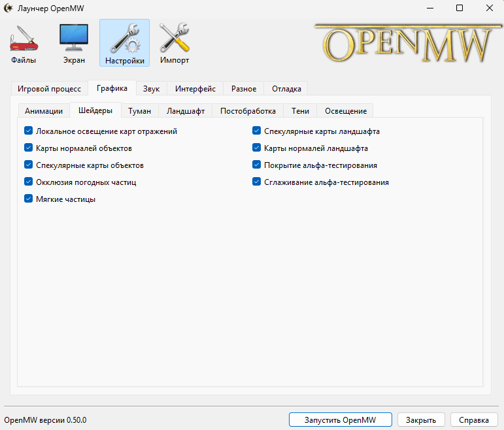Image resolution: width=504 pixels, height=430 pixels.
Task: Disable Покрытие альфа-тестирования
Action: [256, 165]
